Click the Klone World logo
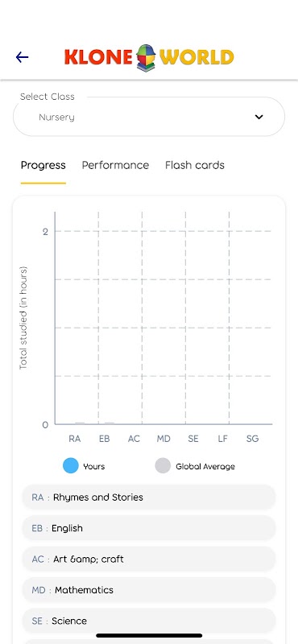The image size is (298, 644). coord(149,57)
